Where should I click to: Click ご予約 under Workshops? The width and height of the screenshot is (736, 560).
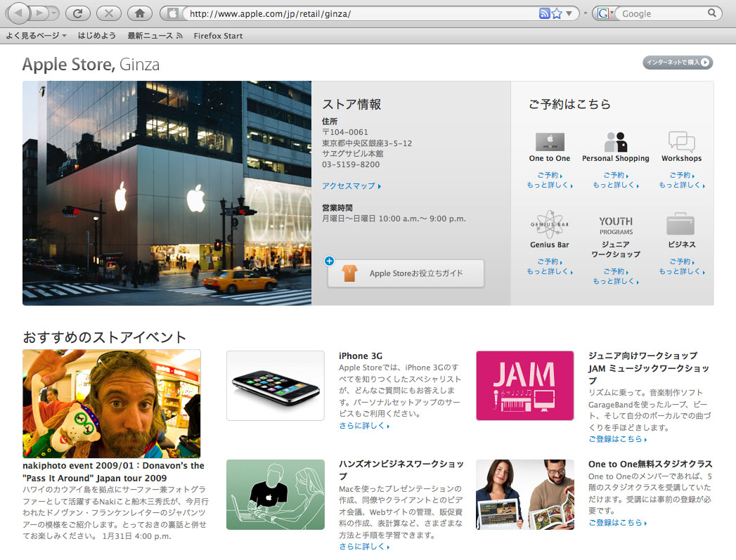[682, 175]
